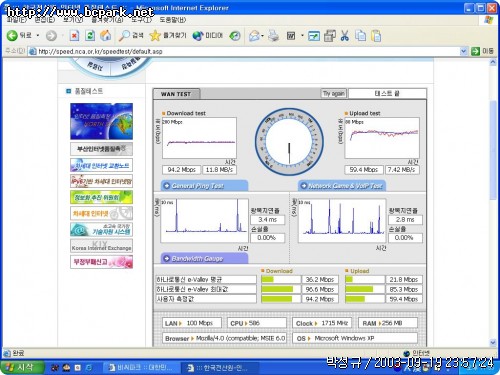Click the 85.3 Mbps upload value
The height and width of the screenshot is (375, 500).
click(404, 289)
